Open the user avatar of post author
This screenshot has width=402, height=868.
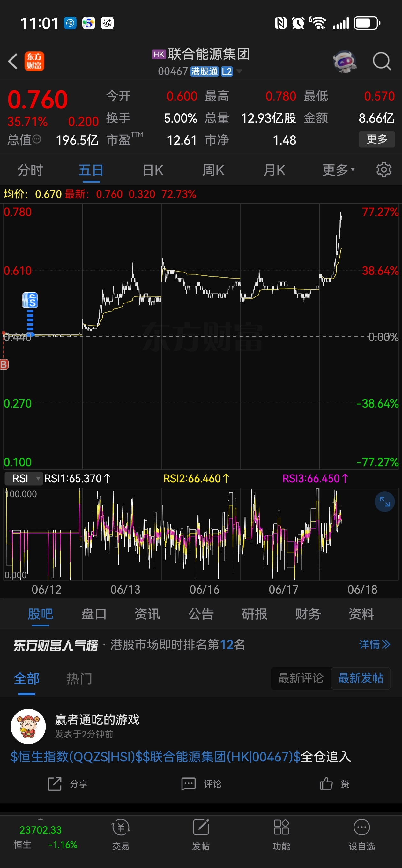pyautogui.click(x=28, y=726)
